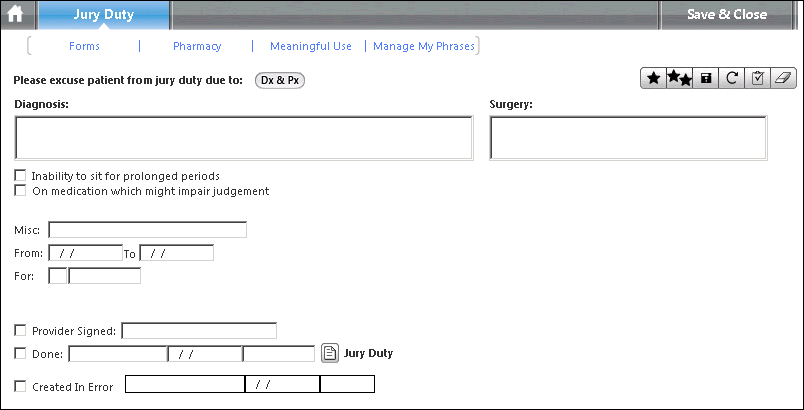Tick the Provider Signed checkbox

(20, 331)
